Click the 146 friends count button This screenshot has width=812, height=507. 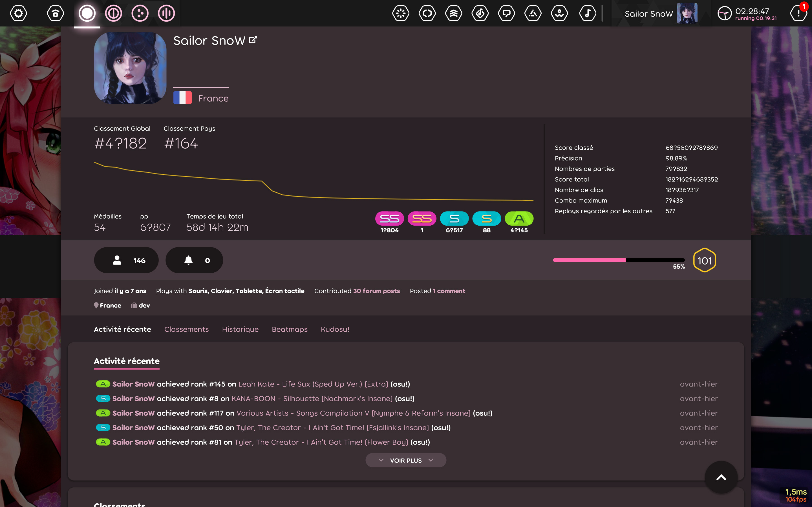point(126,260)
